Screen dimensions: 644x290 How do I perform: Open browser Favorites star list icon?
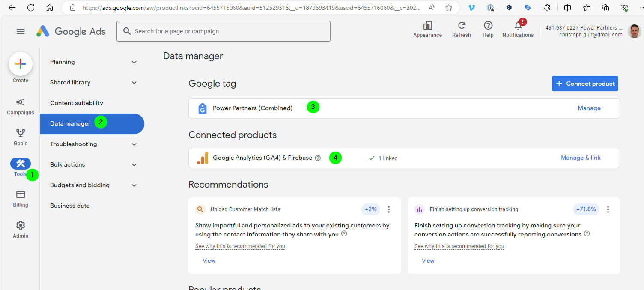587,8
